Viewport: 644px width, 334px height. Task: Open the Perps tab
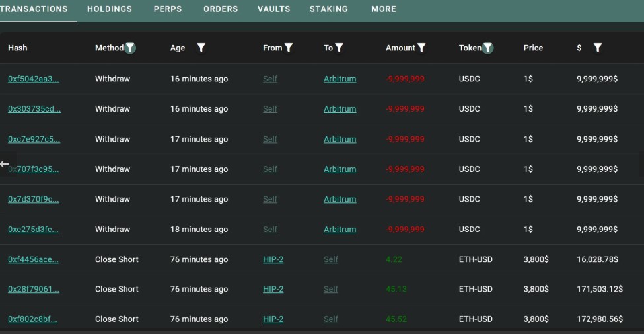(168, 9)
